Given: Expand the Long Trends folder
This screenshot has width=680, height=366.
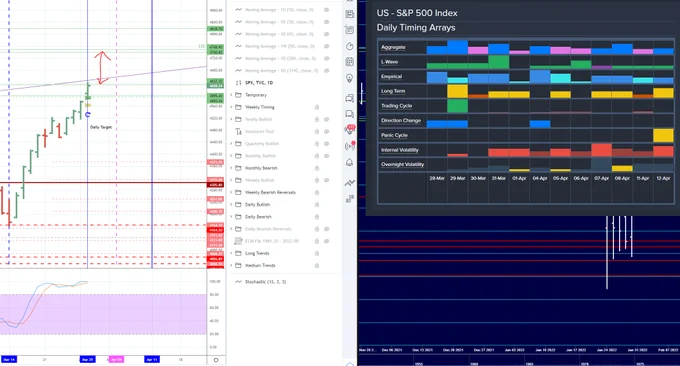Looking at the screenshot, I should (x=231, y=253).
